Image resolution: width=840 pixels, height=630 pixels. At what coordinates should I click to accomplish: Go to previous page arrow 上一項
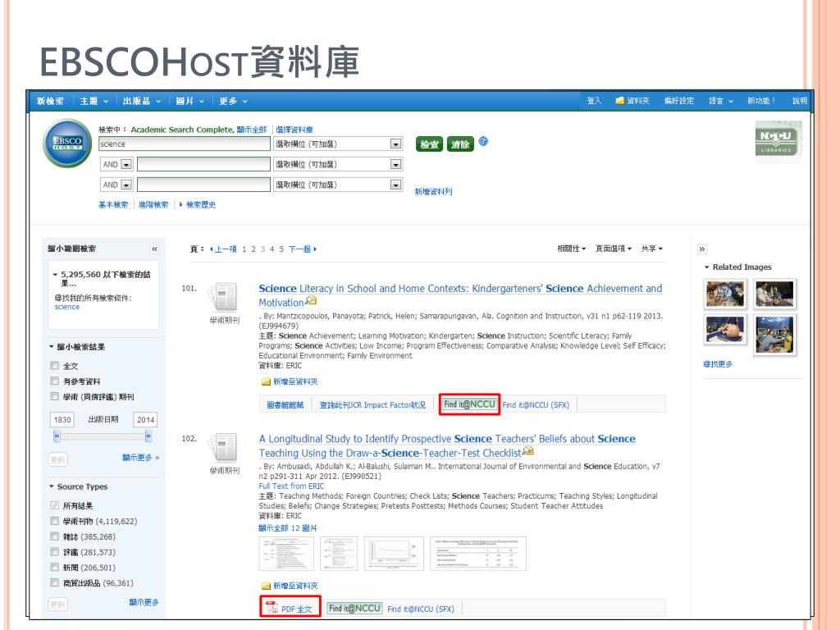(224, 249)
